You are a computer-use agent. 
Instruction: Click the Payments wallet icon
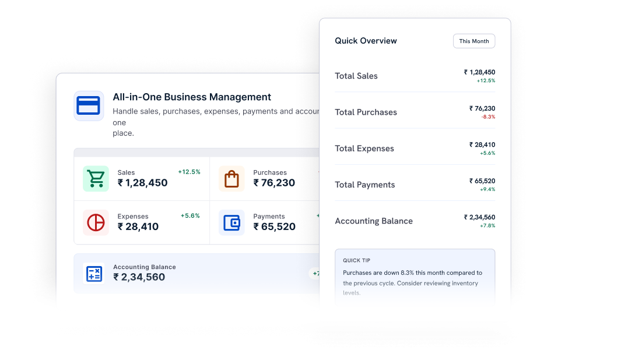[x=231, y=222]
